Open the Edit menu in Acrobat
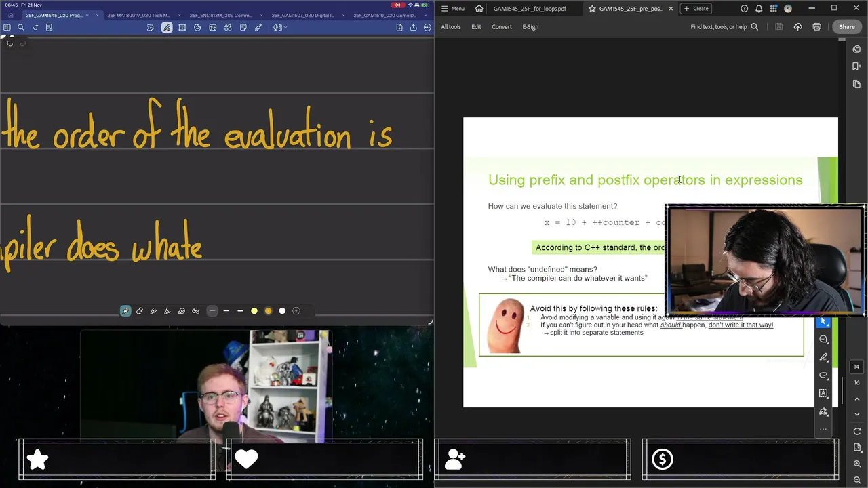 (476, 27)
